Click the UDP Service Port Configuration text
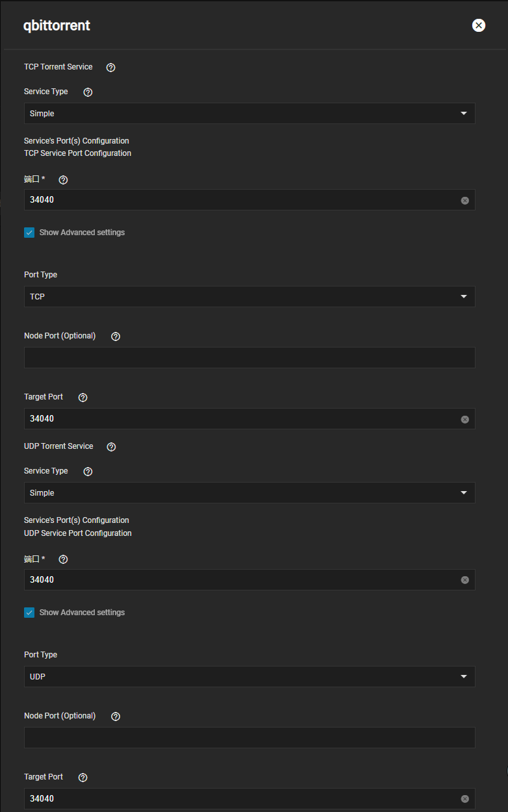 77,533
